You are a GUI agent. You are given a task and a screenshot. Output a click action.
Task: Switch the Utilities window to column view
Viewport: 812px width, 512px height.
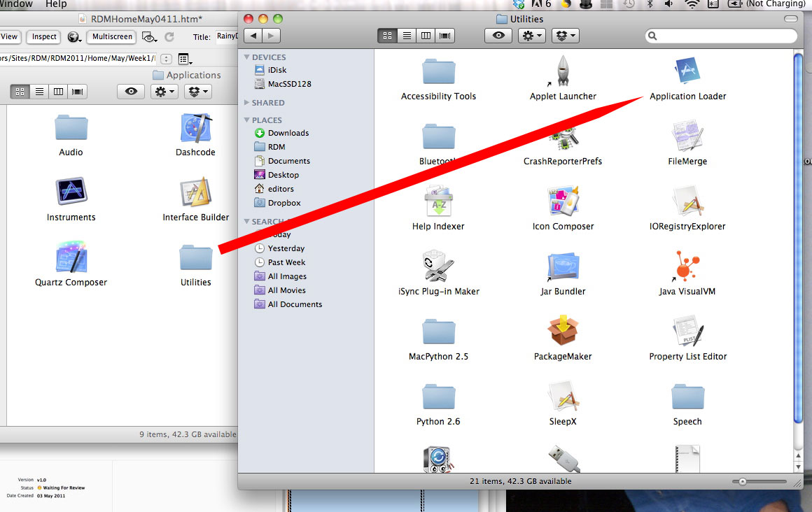[x=426, y=36]
